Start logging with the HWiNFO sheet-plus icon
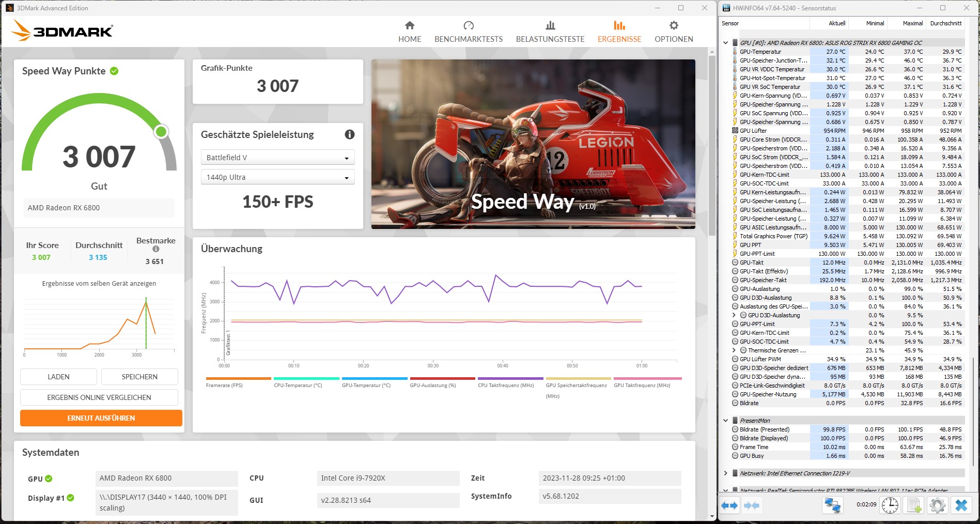Screen dimensions: 980x524 (914, 505)
